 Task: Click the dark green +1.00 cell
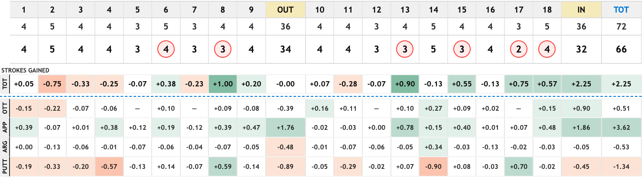coord(222,84)
